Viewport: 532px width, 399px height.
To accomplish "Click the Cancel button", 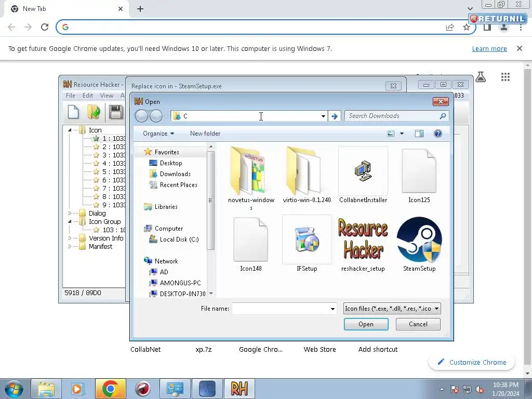I will point(418,324).
